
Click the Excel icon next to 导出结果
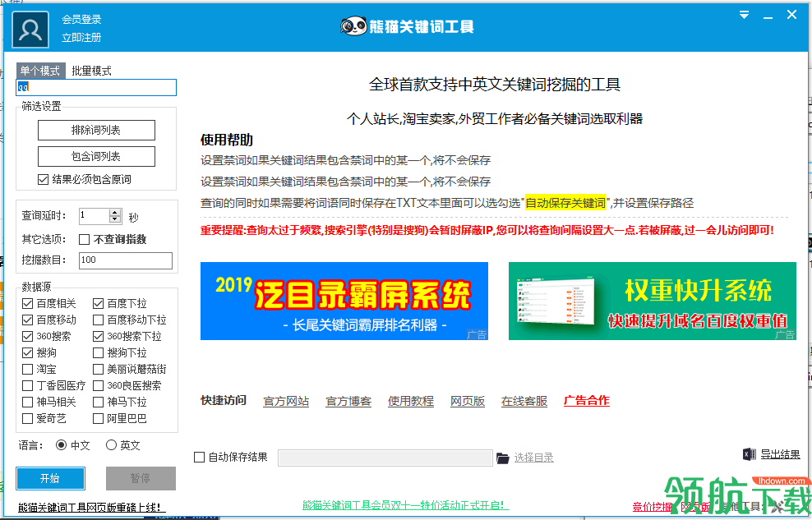(x=749, y=454)
